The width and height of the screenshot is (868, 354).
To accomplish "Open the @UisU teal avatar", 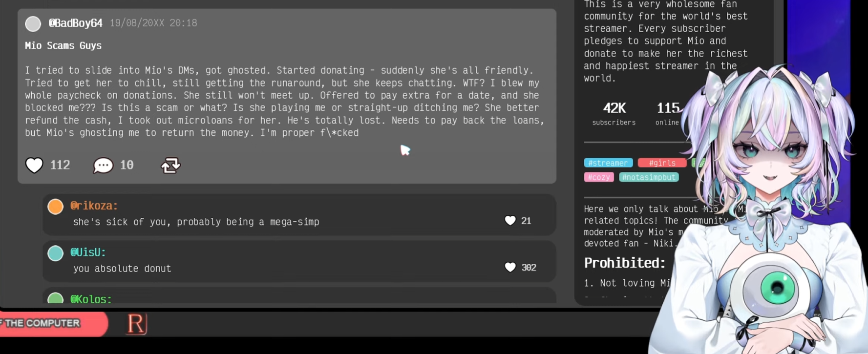I will (x=56, y=253).
